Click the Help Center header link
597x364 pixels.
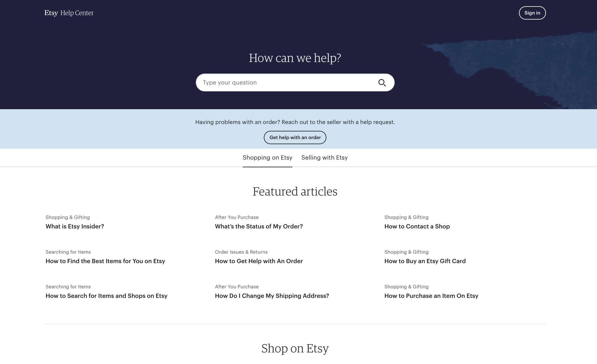click(x=77, y=13)
